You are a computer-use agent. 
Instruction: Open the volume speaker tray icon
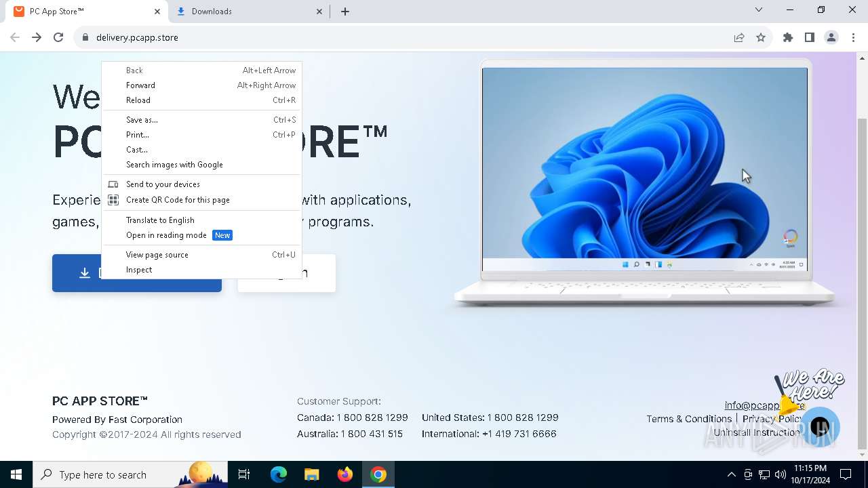tap(780, 474)
